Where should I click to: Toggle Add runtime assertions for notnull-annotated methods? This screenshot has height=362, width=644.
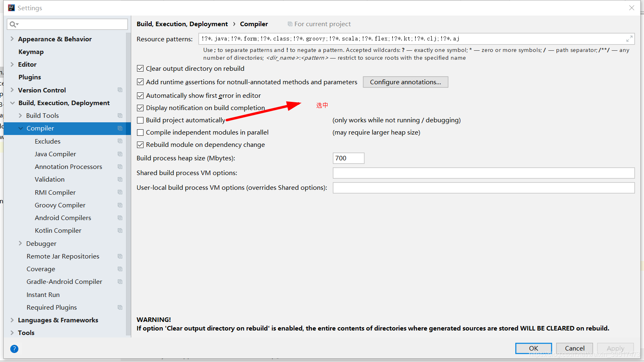(x=140, y=82)
